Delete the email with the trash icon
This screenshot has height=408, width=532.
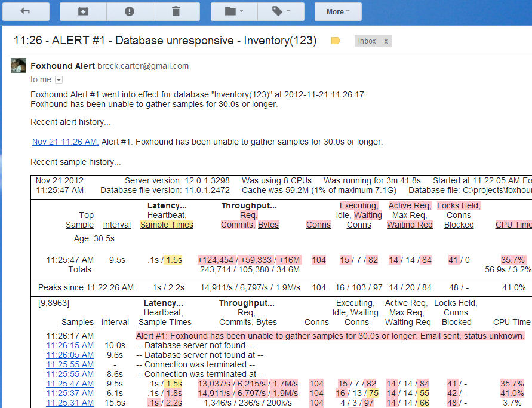point(176,11)
